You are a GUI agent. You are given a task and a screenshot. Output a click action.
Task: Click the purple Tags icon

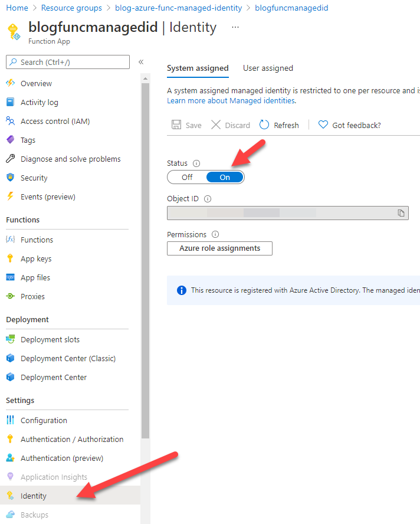11,140
